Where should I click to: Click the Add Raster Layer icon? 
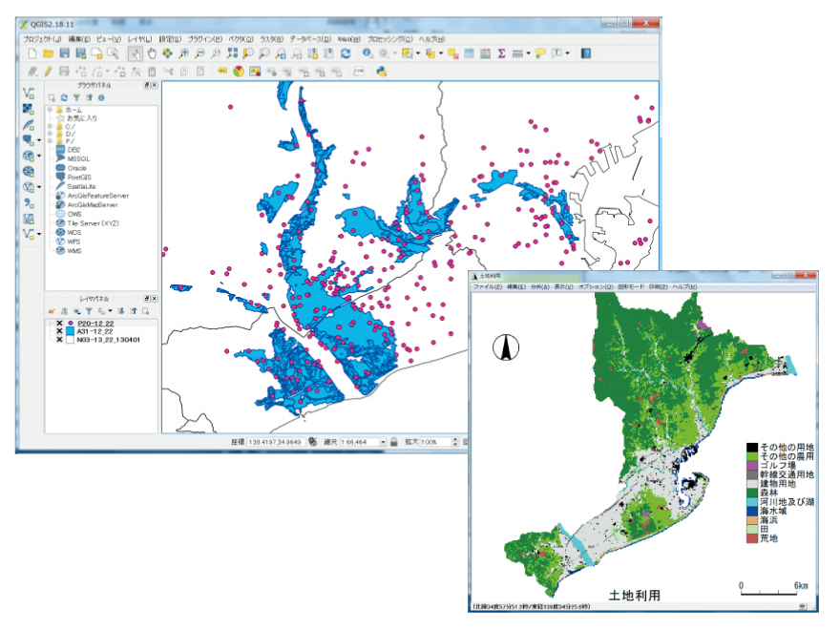coord(29,109)
